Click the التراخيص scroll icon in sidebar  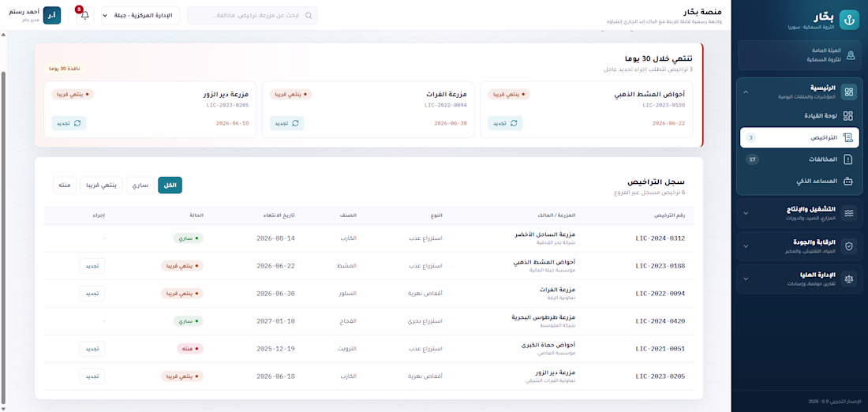(x=847, y=137)
